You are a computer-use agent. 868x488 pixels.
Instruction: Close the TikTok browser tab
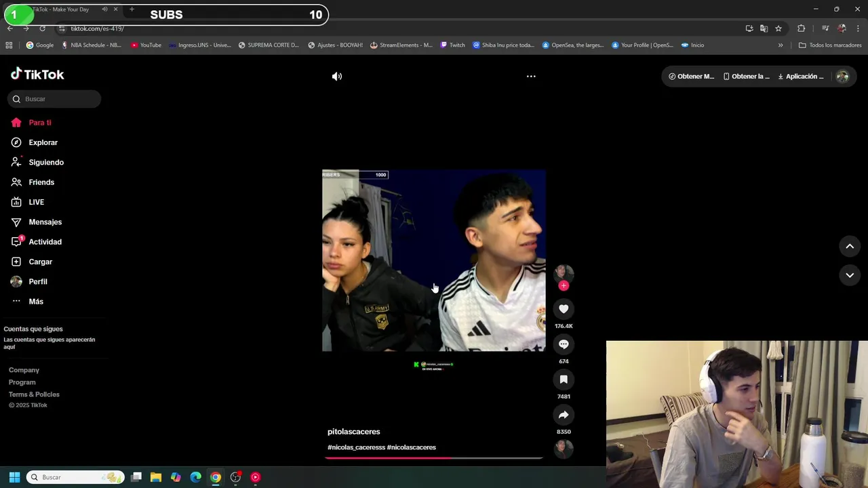[x=115, y=9]
